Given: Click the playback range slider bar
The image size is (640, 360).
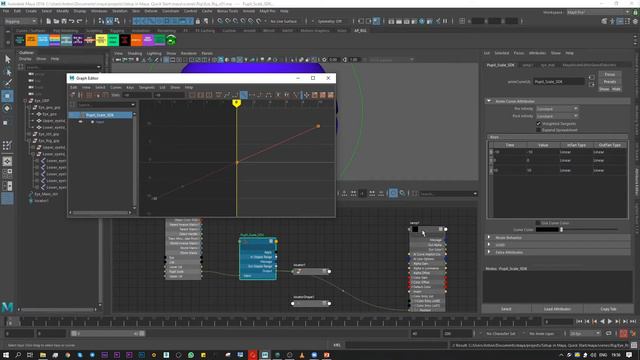Looking at the screenshot, I should coord(108,333).
